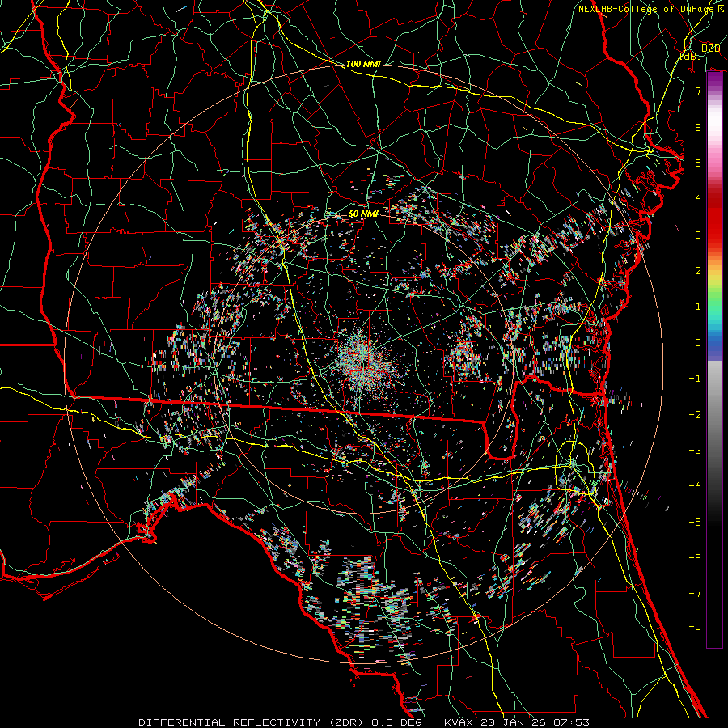Click the TH threshold label on scale
Viewport: 728px width, 728px height.
point(695,630)
